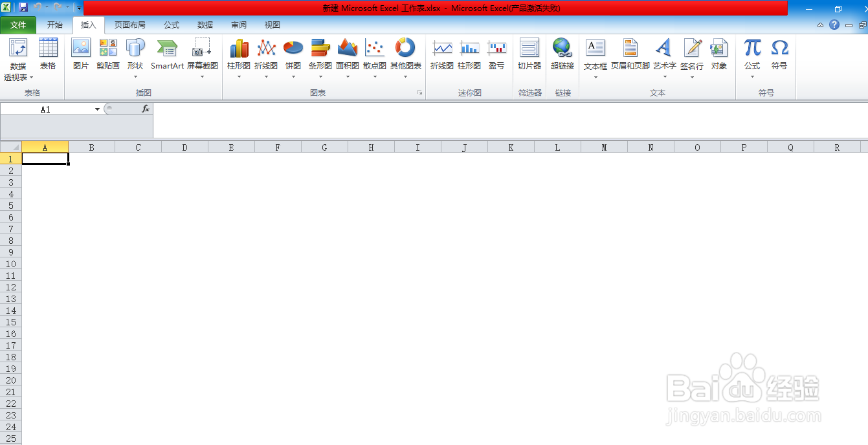
Task: Switch to the Review (审阅) tab
Action: point(239,25)
